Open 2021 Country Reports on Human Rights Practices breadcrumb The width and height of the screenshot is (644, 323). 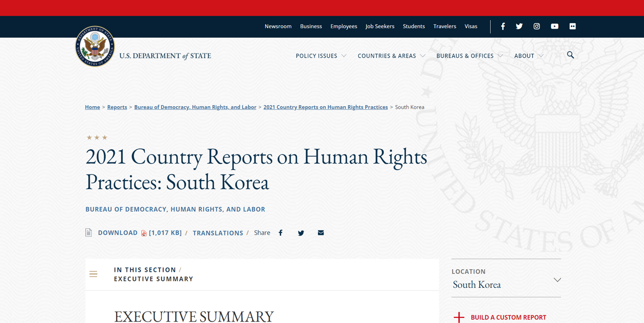pyautogui.click(x=326, y=107)
